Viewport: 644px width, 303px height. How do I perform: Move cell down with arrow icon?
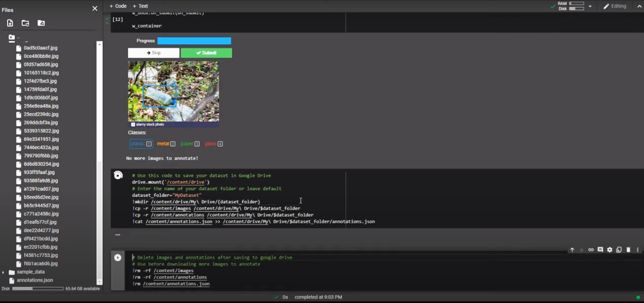[x=581, y=250]
